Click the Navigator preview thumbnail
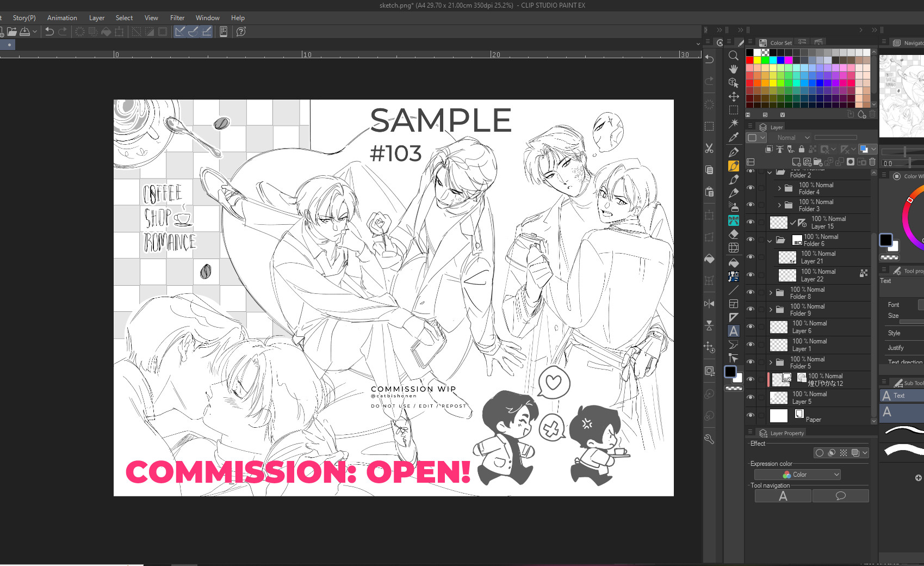924x566 pixels. (901, 96)
